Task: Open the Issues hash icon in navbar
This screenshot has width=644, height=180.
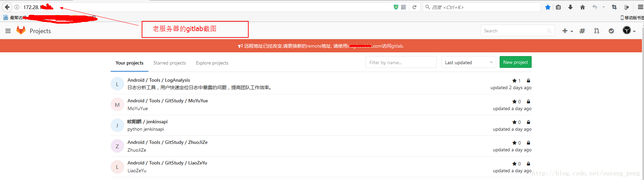Action: tap(582, 31)
